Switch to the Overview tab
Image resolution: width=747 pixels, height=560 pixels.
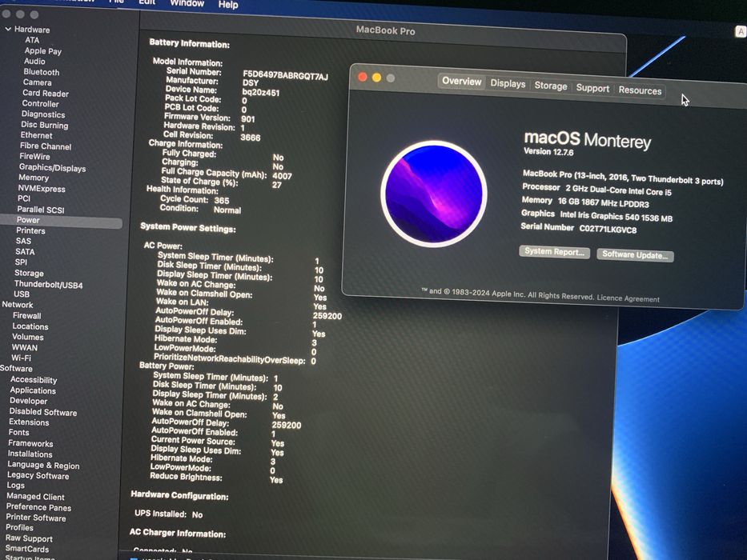click(x=462, y=82)
